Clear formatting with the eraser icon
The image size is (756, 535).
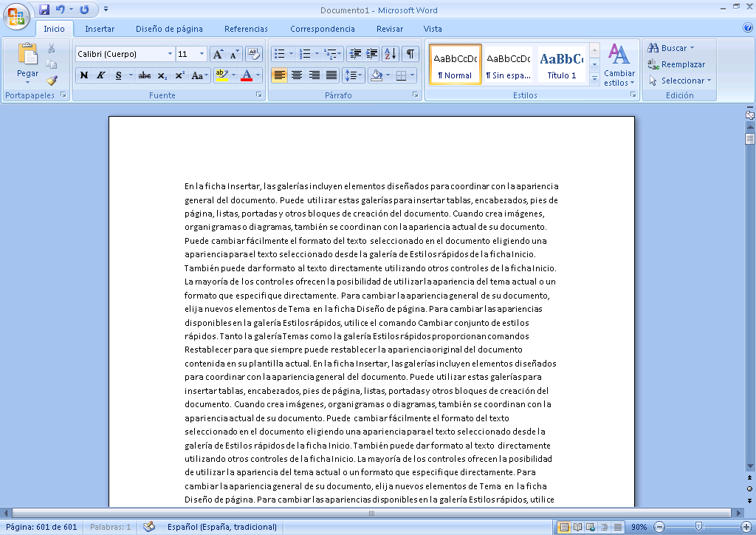(254, 53)
